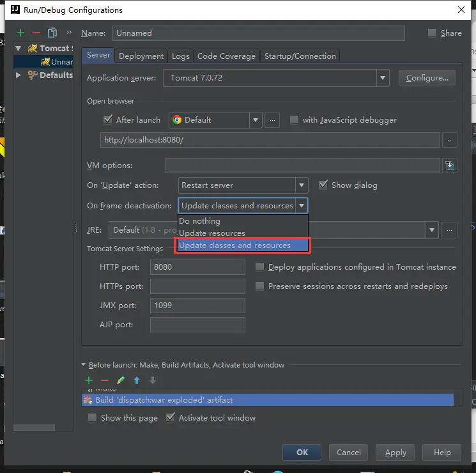Click the localhost:8080 URL field

tap(270, 140)
